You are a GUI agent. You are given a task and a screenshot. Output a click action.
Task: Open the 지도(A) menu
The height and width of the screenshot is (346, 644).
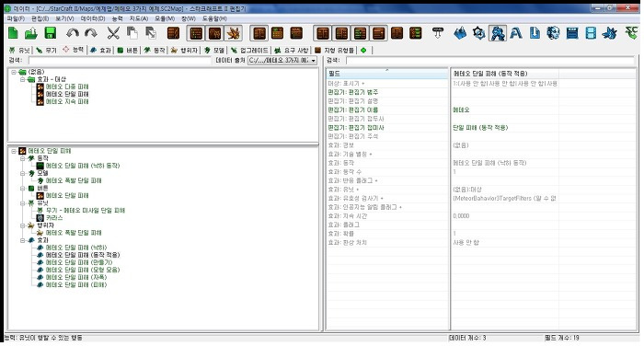pyautogui.click(x=138, y=18)
